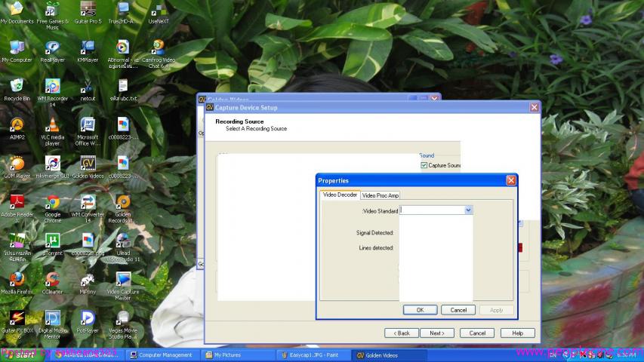Open mkvmerge GUI desktop shortcut

pos(53,167)
